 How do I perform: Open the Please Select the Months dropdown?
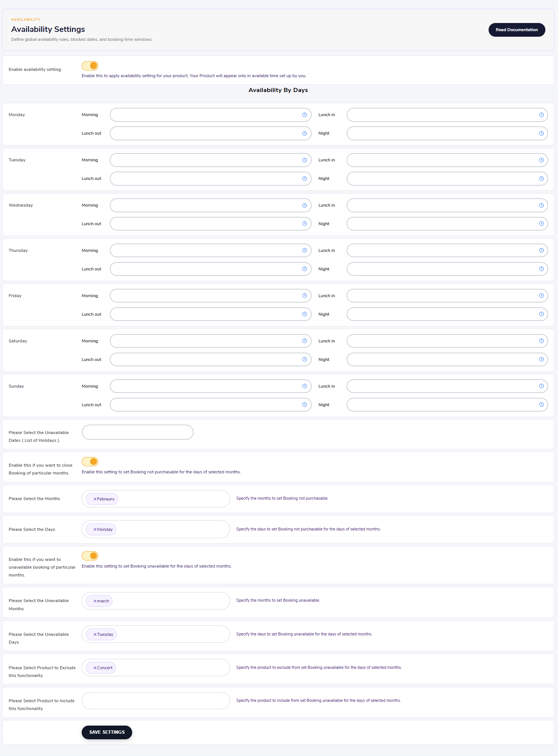(156, 499)
